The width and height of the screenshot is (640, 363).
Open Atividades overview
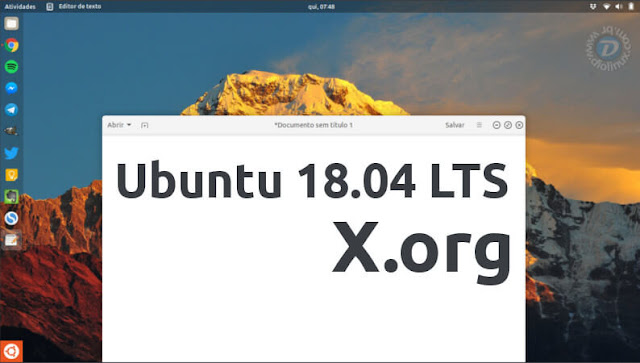(x=20, y=7)
